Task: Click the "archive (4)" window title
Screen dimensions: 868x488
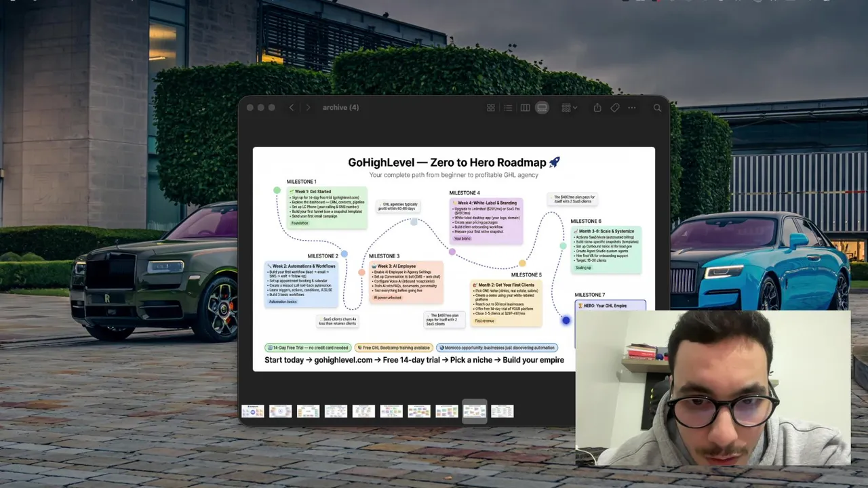Action: tap(341, 108)
